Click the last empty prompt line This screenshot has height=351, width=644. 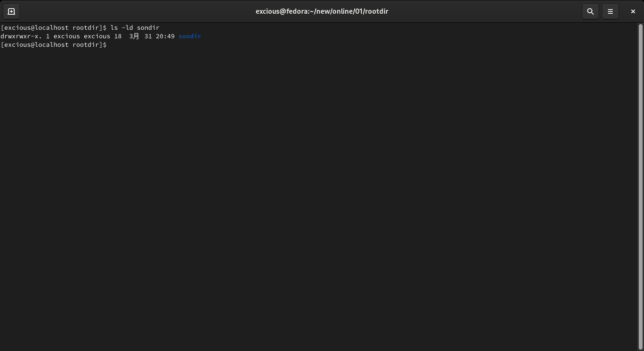point(54,45)
